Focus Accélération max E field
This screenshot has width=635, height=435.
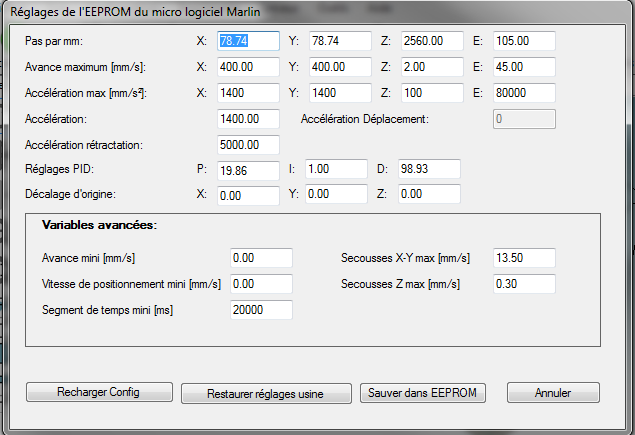pos(524,93)
